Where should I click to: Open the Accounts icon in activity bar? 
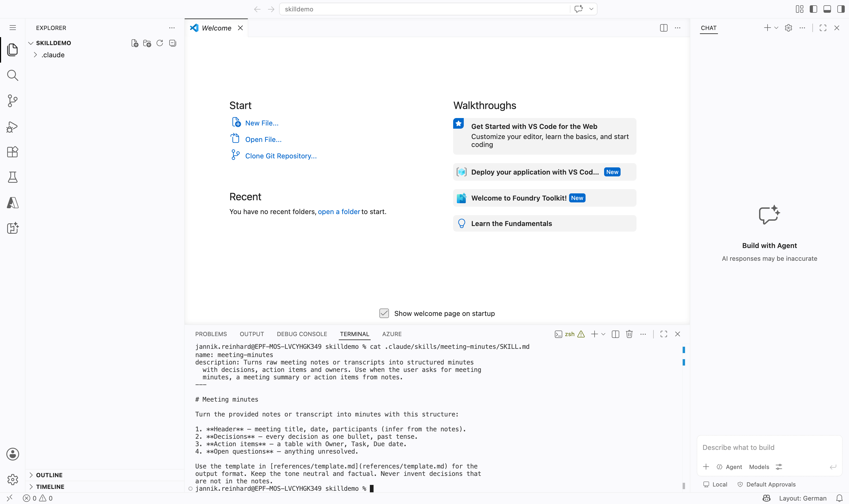click(x=12, y=454)
